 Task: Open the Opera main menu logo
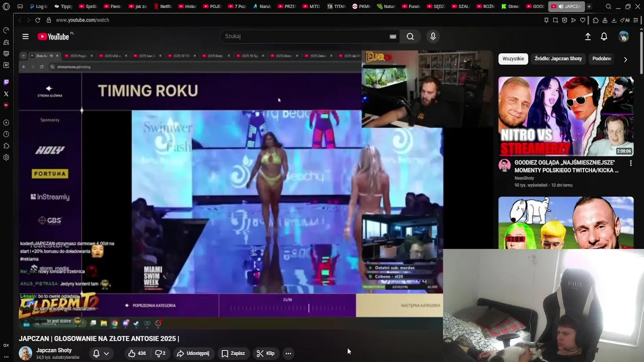[x=6, y=7]
